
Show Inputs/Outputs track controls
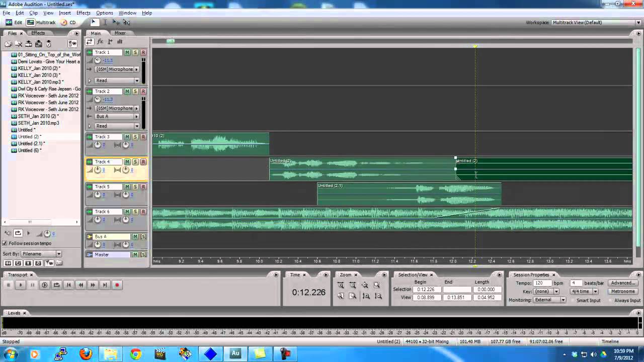pos(90,42)
